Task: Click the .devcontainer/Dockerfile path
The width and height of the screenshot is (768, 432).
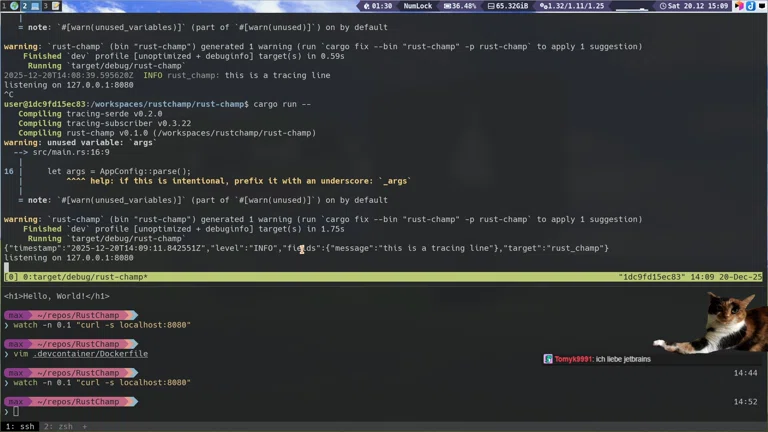Action: pos(89,353)
